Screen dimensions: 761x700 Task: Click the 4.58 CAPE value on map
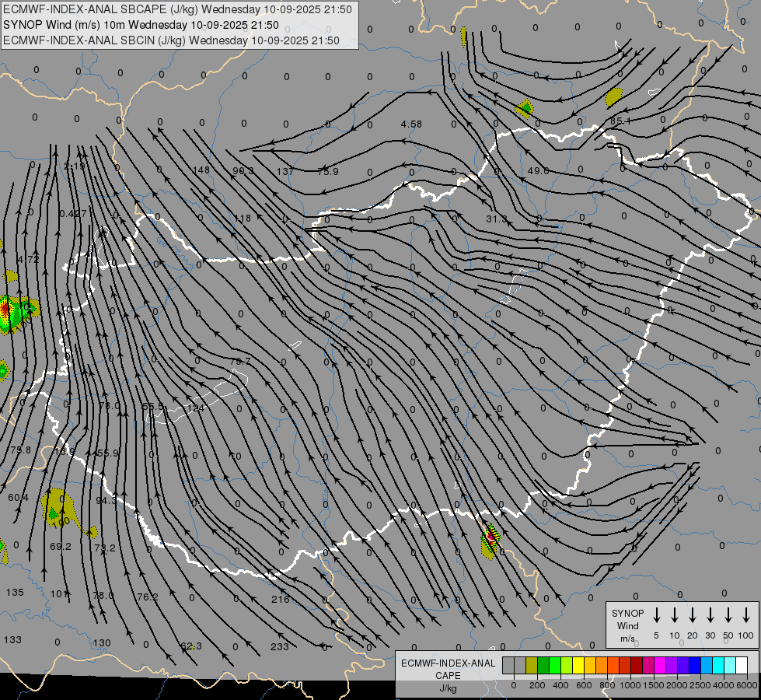(x=411, y=124)
